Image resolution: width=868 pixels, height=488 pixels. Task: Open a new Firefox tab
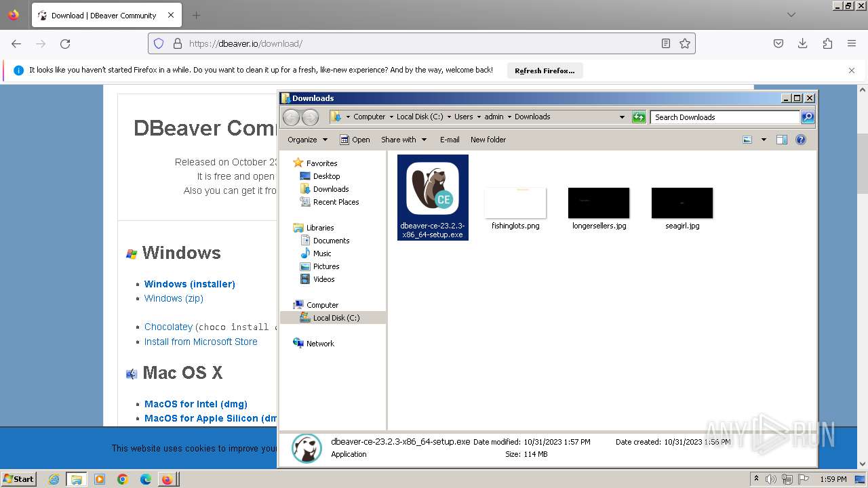[196, 15]
